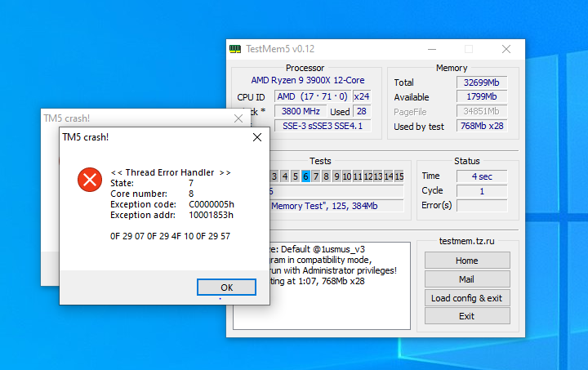This screenshot has width=588, height=370.
Task: Click the Time value 4 sec
Action: [x=482, y=176]
